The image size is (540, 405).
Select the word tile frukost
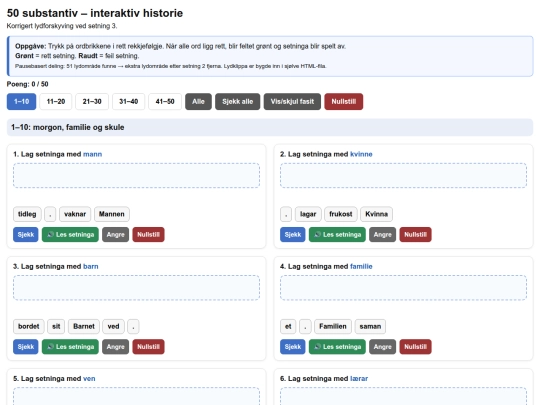[341, 214]
